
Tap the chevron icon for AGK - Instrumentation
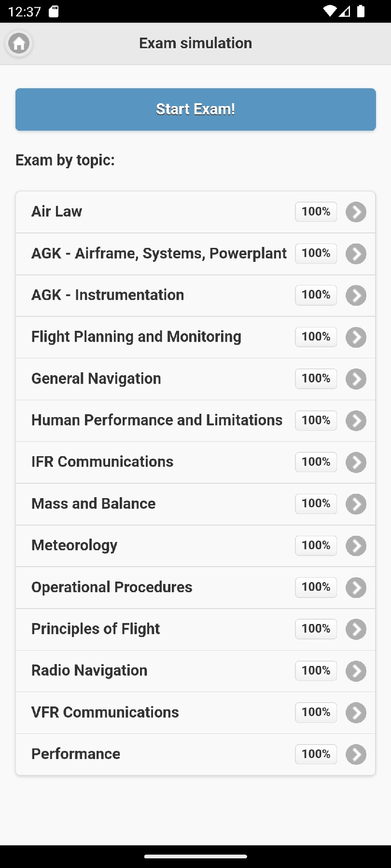[356, 296]
